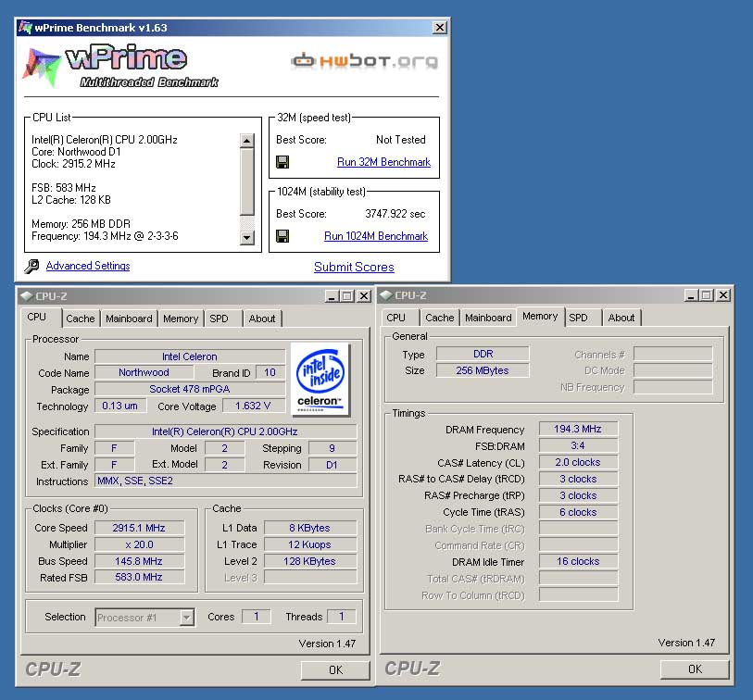Click the Technology value 0.13 um
Screen dimensions: 753x700
tap(120, 406)
